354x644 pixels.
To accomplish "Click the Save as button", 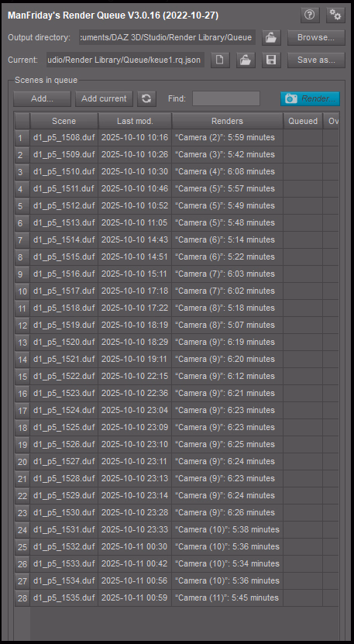I will click(316, 60).
